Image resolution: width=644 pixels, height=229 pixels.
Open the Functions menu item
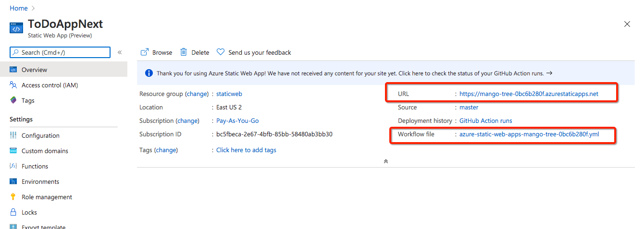(35, 166)
